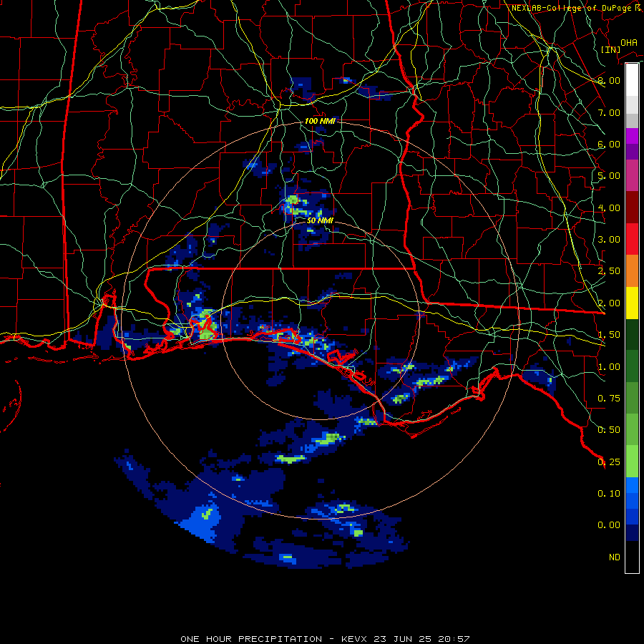The width and height of the screenshot is (644, 644).
Task: Select the 0.50 legend value
Action: pos(609,430)
